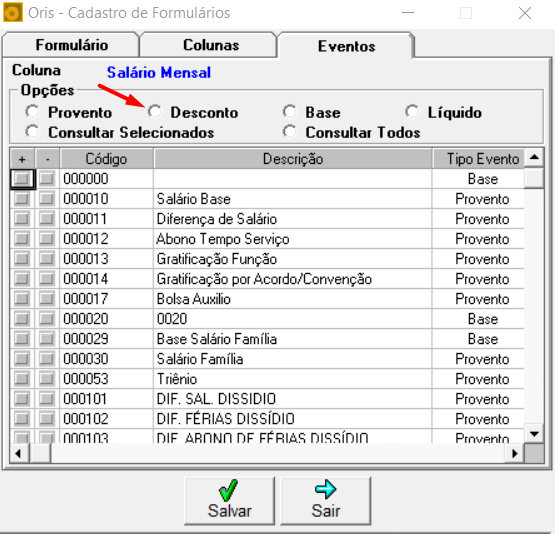Select the Abono Tempo Serviço cell
555x534 pixels.
(x=293, y=239)
